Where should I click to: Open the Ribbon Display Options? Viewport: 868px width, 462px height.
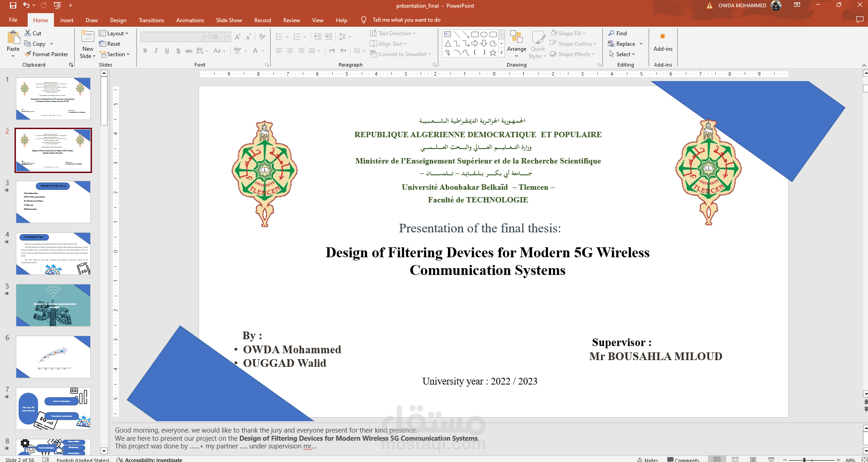pos(797,5)
